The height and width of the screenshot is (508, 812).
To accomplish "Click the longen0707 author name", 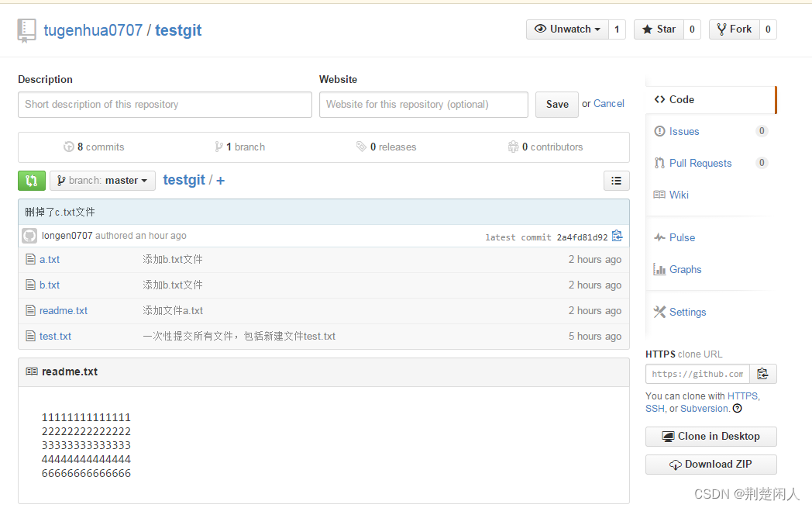I will 67,235.
